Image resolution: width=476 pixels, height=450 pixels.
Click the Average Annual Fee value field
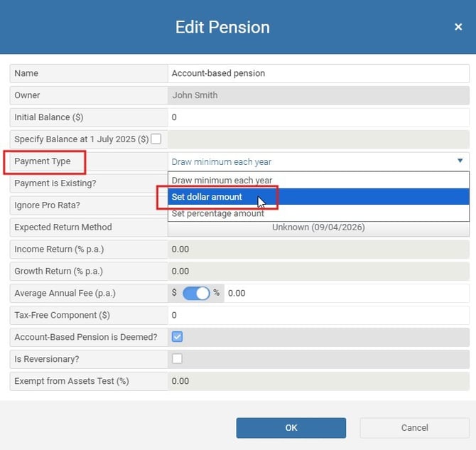pyautogui.click(x=347, y=293)
